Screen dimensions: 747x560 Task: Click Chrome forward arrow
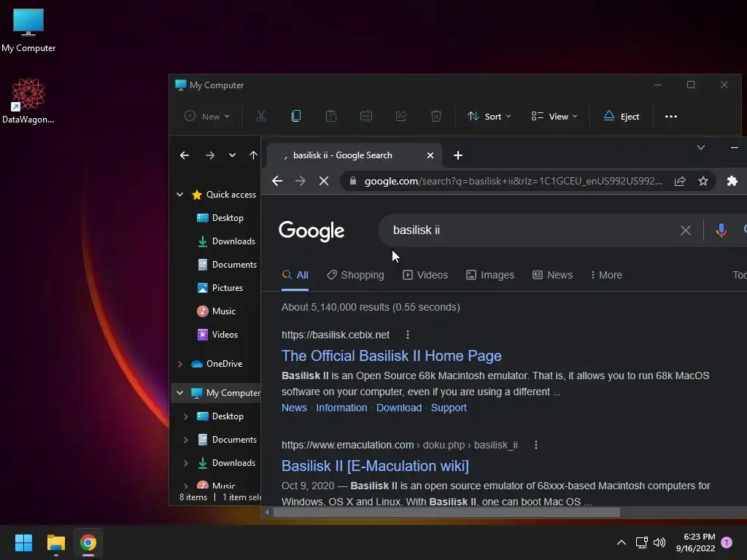pos(300,181)
